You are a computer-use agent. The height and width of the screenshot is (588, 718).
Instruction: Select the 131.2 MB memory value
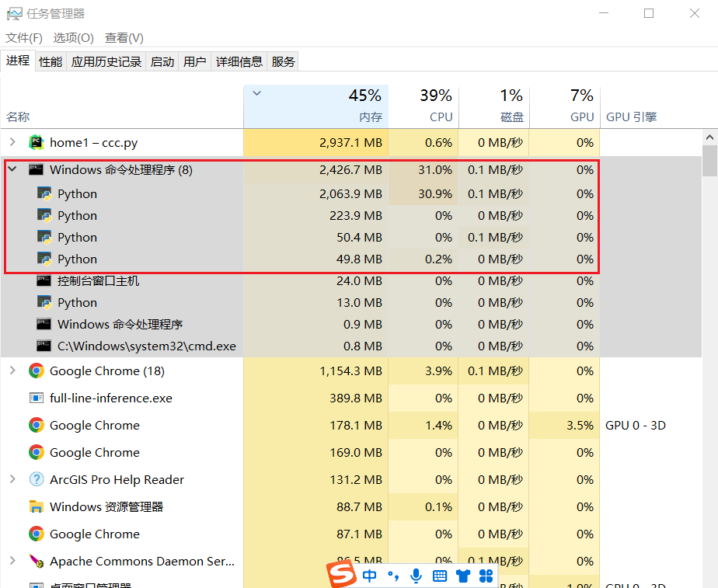(x=356, y=479)
